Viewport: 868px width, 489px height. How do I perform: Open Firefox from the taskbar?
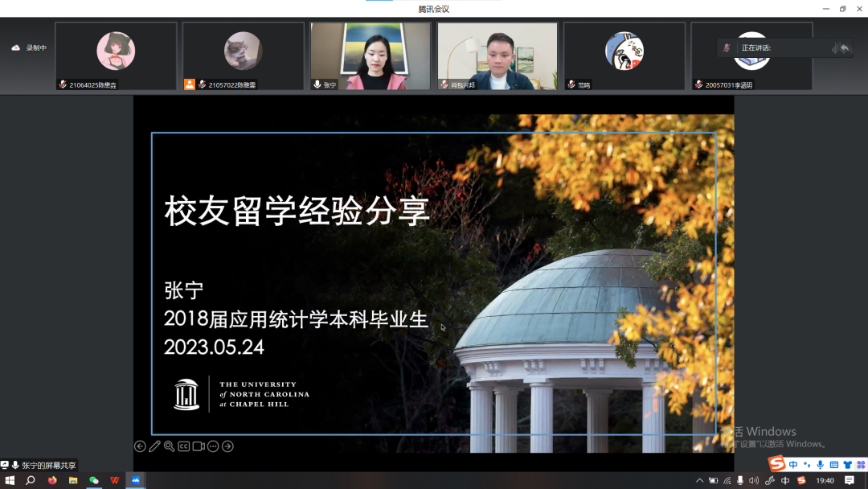click(x=52, y=481)
